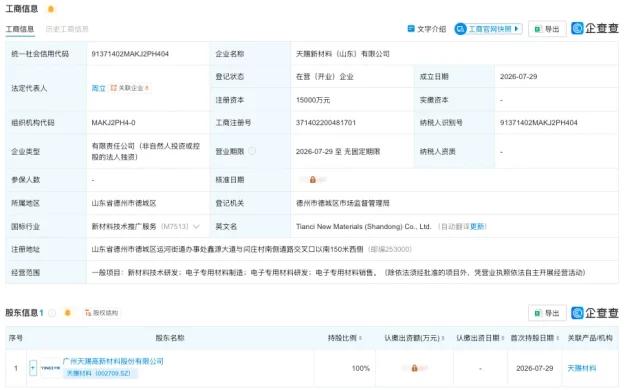Click the TINCI shareholder logo thumbnail

coord(50,368)
